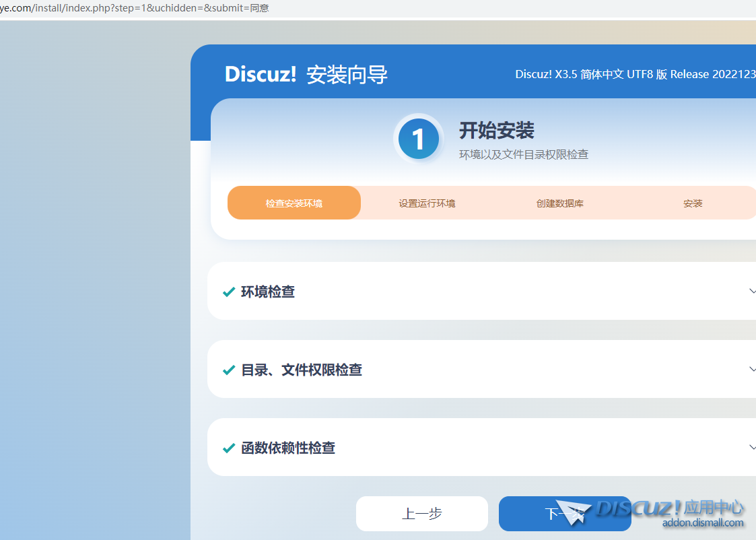756x540 pixels.
Task: Click the Discuz! logo in the header
Action: (x=261, y=74)
